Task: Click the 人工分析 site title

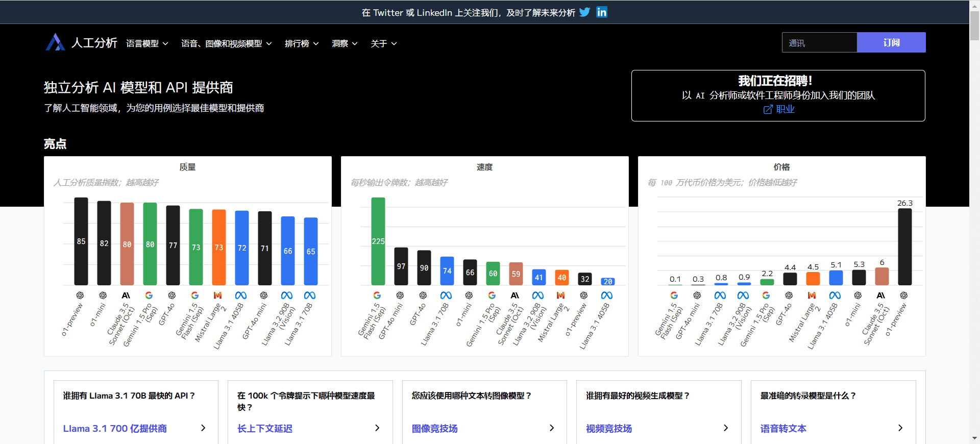Action: 94,43
